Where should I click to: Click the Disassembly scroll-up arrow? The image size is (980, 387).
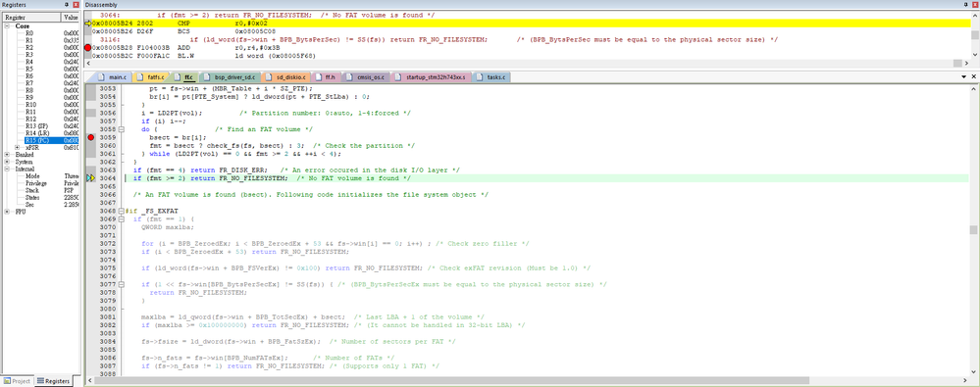(974, 15)
